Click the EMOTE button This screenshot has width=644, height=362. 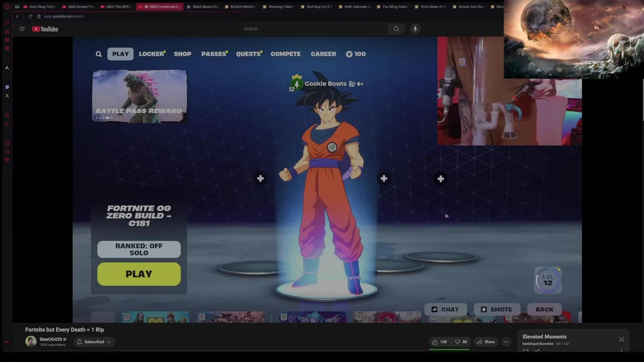point(497,309)
